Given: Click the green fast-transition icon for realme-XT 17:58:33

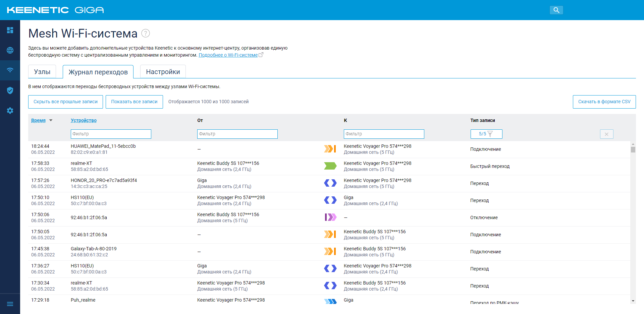Looking at the screenshot, I should (x=330, y=166).
